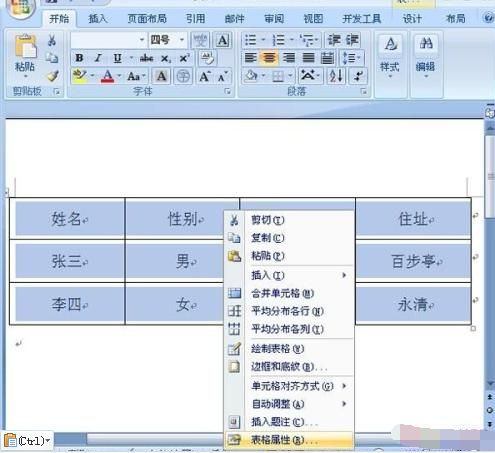Click the Cut scissors icon in the ribbon
This screenshot has height=453, width=495.
(x=52, y=41)
